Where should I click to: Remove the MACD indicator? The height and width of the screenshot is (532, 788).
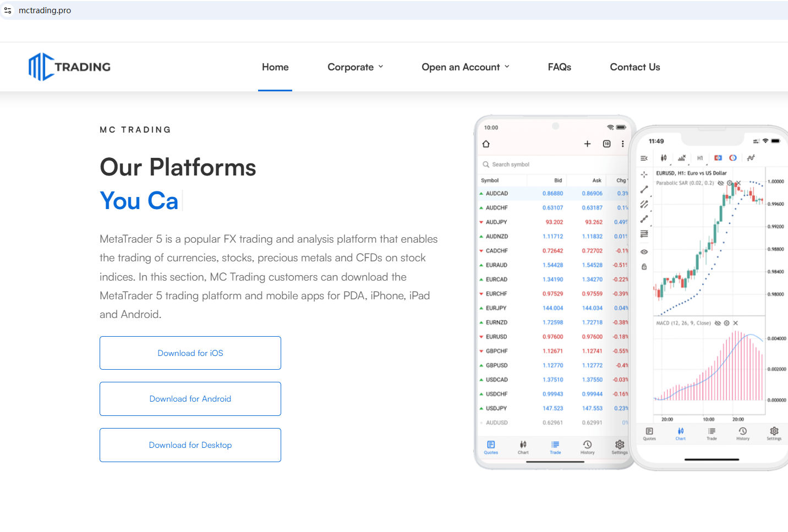point(735,323)
